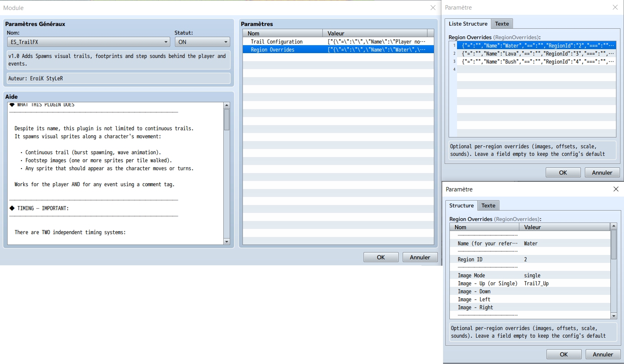Close the lower Paramètre dialog
Viewport: 624px width, 364px height.
point(616,189)
